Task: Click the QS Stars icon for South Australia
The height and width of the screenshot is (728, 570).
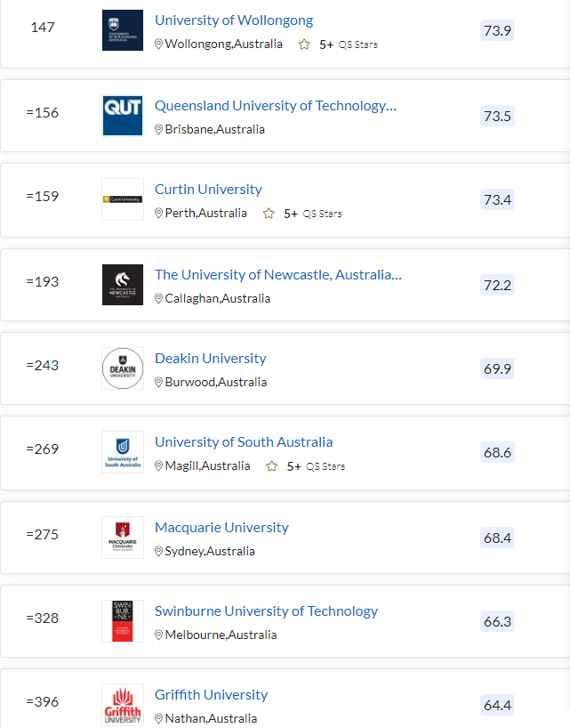Action: [272, 465]
